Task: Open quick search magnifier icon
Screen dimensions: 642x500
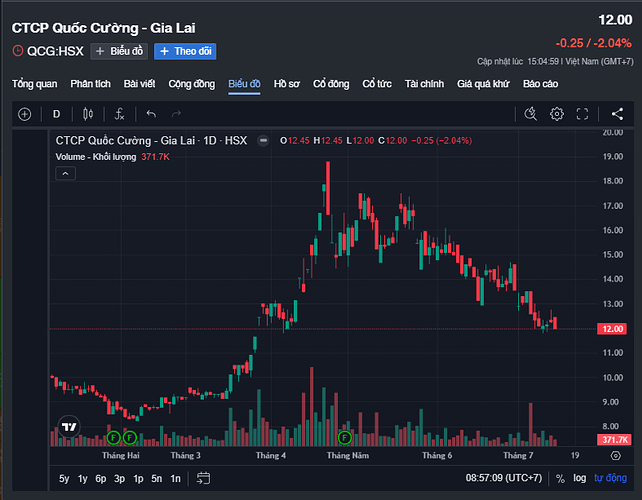Action: 531,113
